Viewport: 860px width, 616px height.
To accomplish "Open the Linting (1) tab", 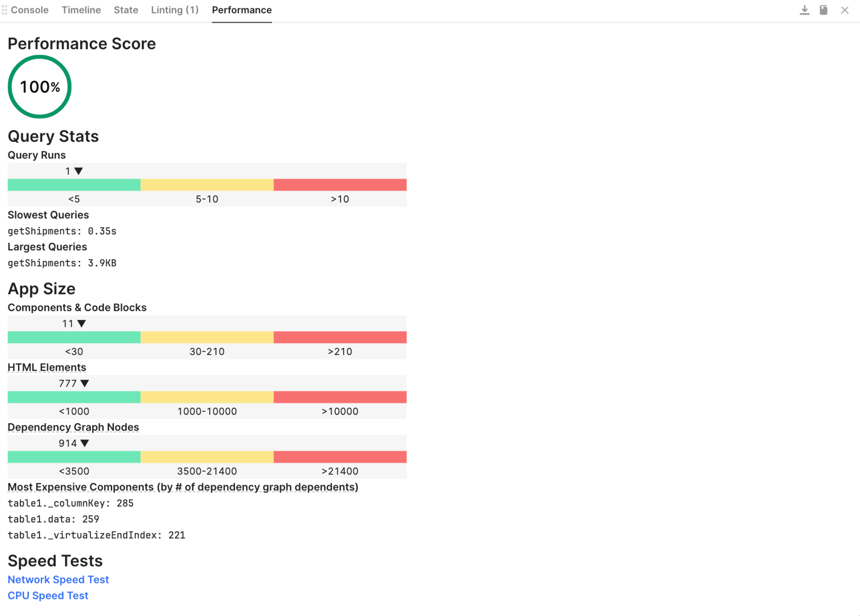I will [175, 10].
